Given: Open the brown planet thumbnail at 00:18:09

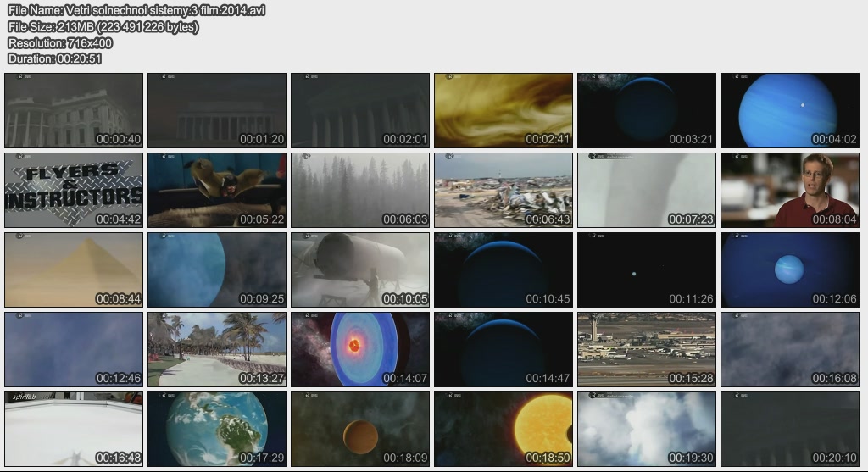Looking at the screenshot, I should [360, 429].
